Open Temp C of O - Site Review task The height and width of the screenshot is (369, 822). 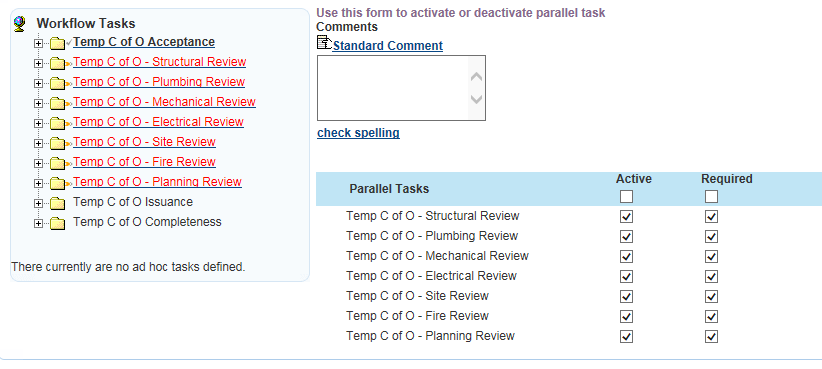click(x=144, y=142)
